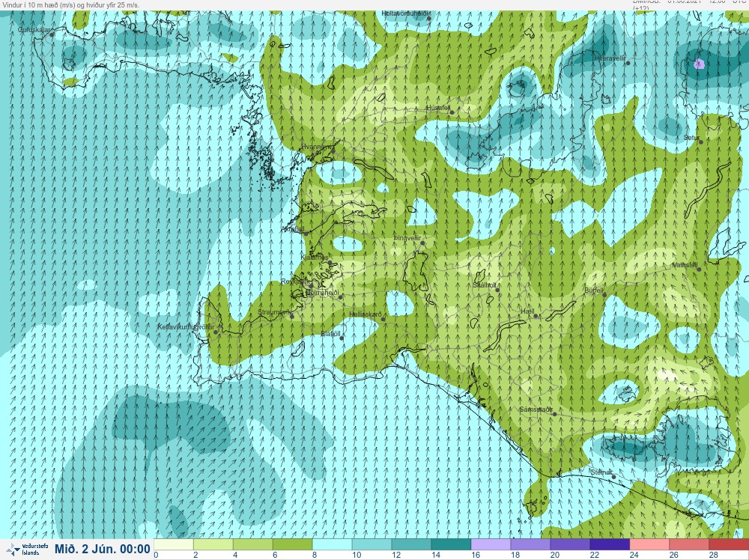Click the Skálholt station label
The image size is (749, 560).
[x=485, y=285]
